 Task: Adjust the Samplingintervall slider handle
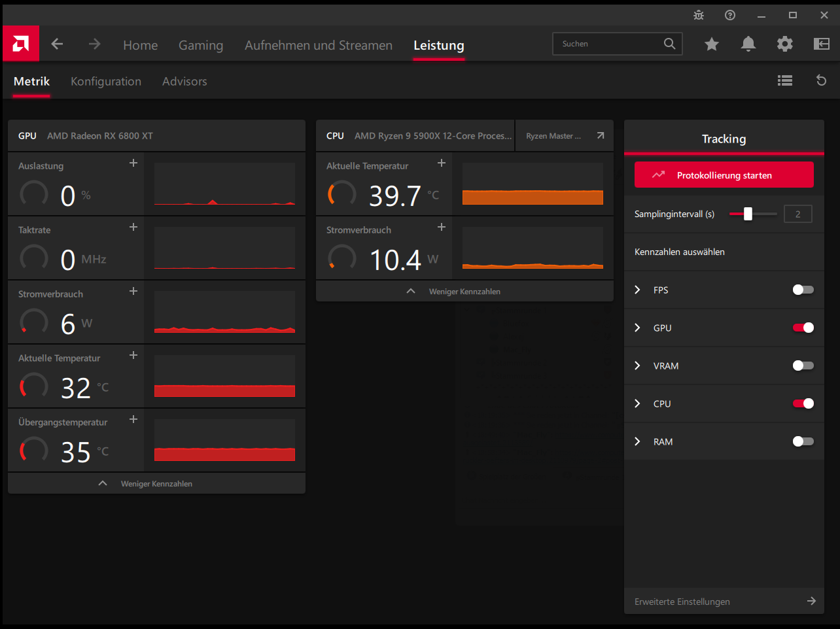748,214
